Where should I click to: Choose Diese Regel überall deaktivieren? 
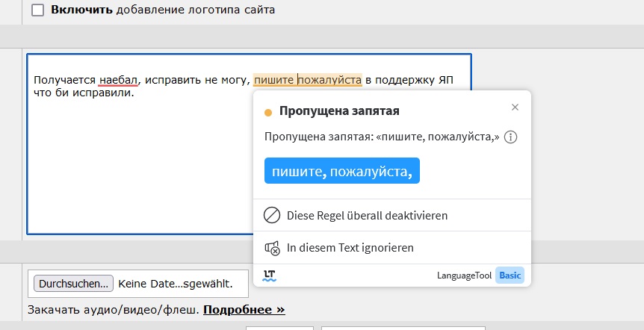coord(391,215)
